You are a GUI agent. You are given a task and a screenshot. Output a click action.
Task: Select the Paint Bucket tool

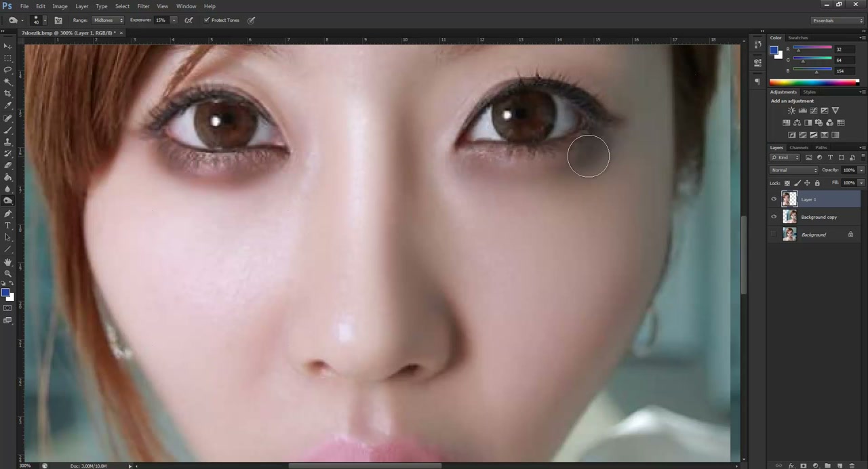(8, 177)
